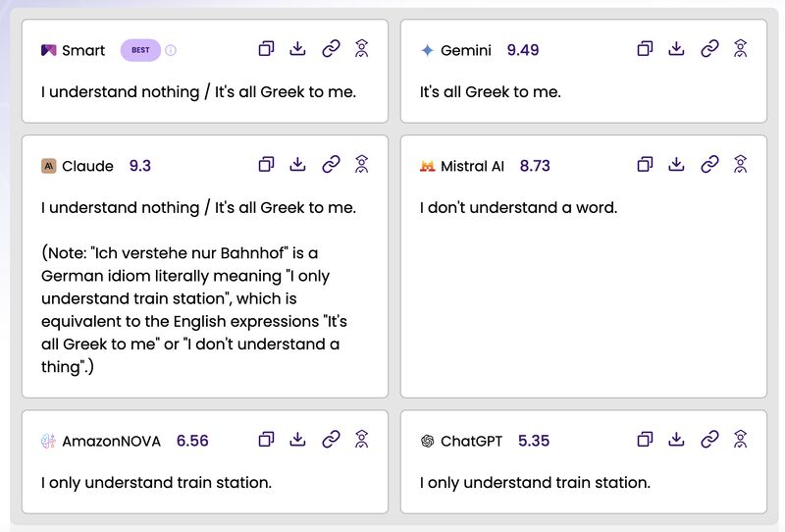Get share link for Gemini translation
This screenshot has height=532, width=785.
point(709,49)
